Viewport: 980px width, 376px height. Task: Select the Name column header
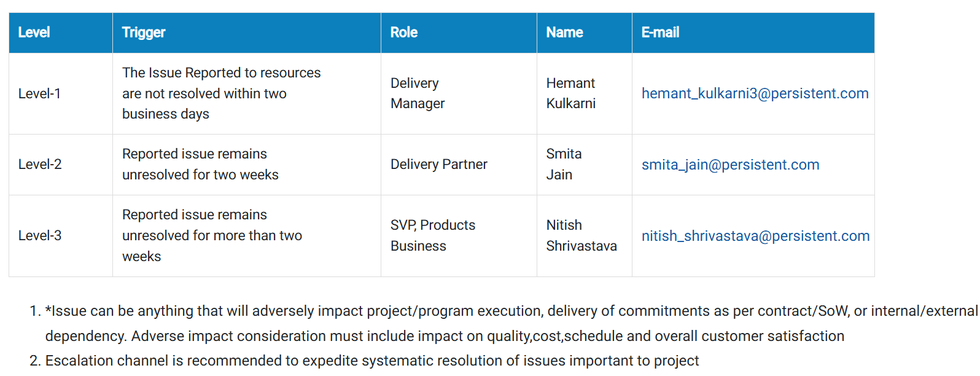[585, 33]
